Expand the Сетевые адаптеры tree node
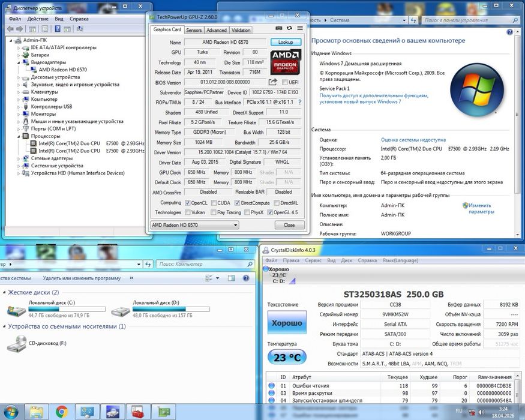The width and height of the screenshot is (525, 420). pos(19,158)
